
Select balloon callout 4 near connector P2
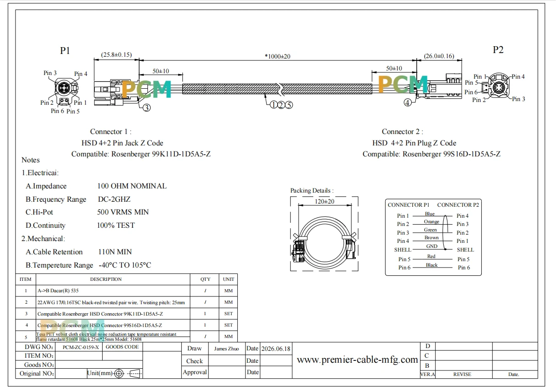point(408,103)
